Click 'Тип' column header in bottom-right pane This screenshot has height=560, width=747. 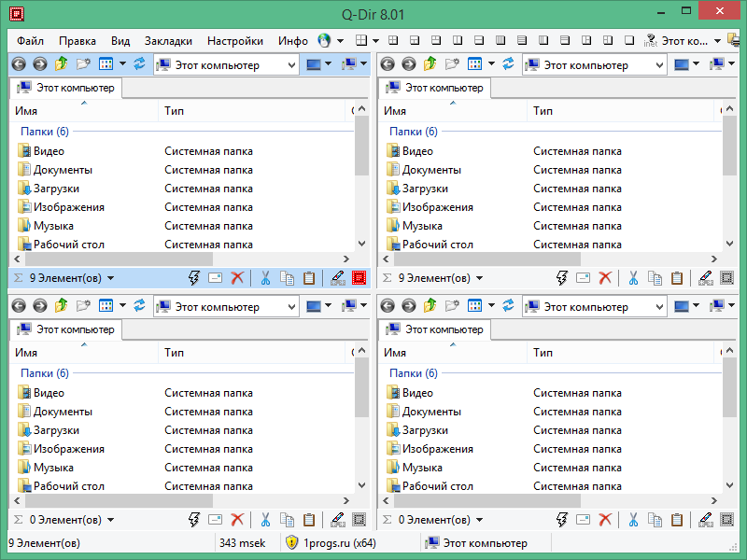543,353
